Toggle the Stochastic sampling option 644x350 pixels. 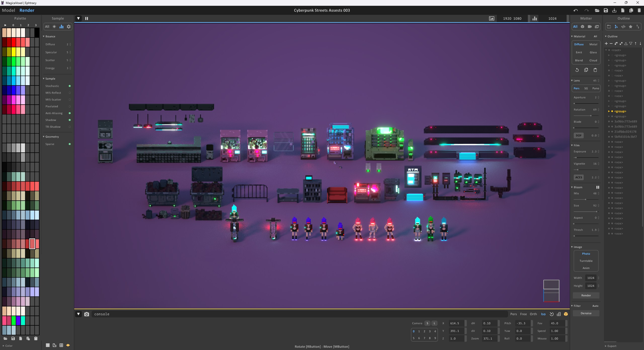pos(70,86)
